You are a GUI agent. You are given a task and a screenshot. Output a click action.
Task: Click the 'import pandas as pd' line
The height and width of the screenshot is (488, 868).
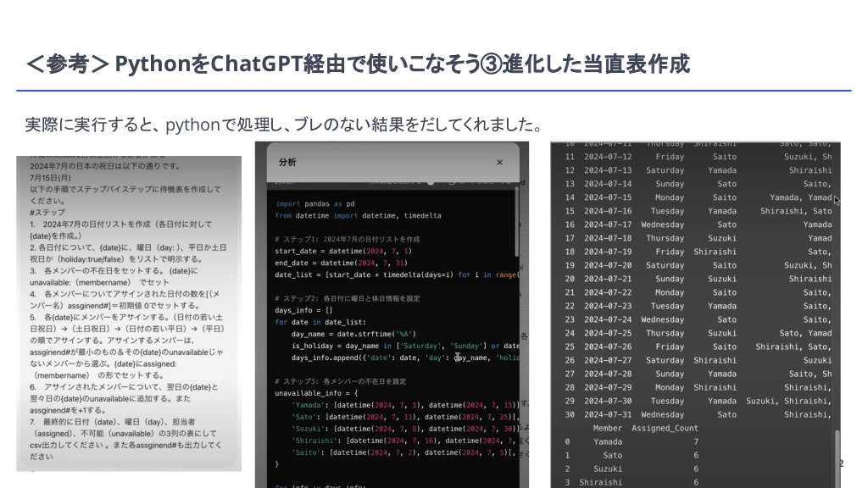click(315, 203)
